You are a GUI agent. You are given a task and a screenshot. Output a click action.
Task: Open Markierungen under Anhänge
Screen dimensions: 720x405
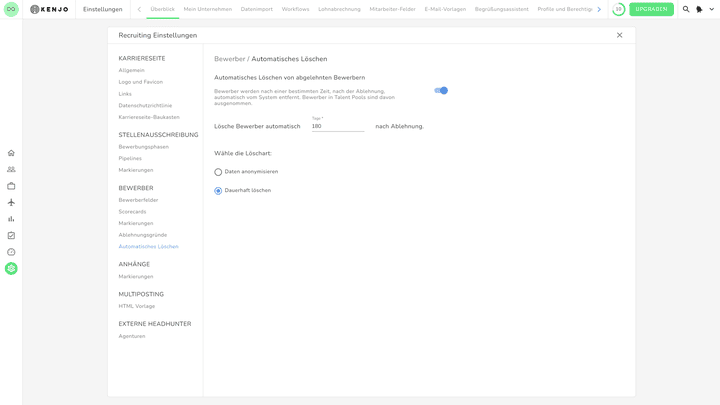(x=136, y=276)
